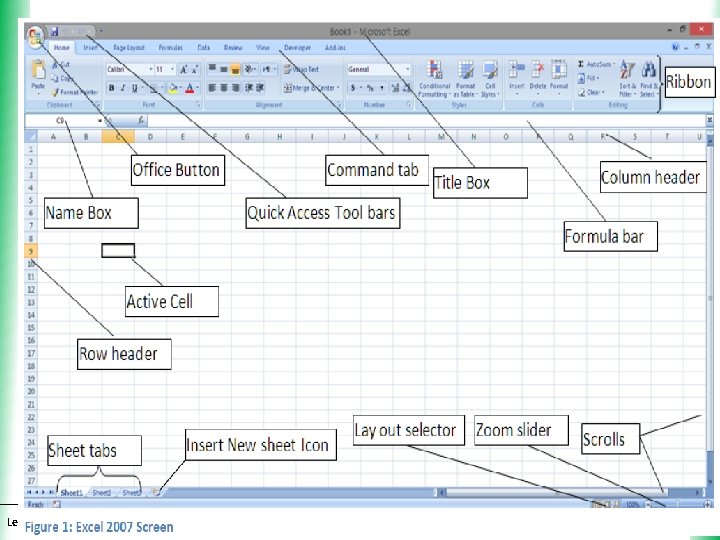Click the Wrap Text button
Viewport: 720px width, 540px height.
point(301,69)
